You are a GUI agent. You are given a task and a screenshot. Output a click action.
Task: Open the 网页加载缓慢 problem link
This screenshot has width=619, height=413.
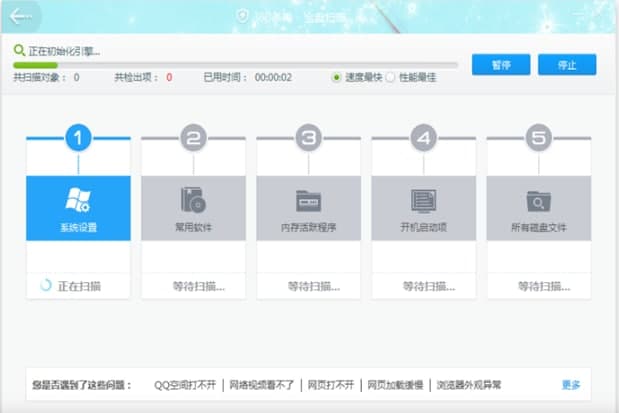click(394, 385)
